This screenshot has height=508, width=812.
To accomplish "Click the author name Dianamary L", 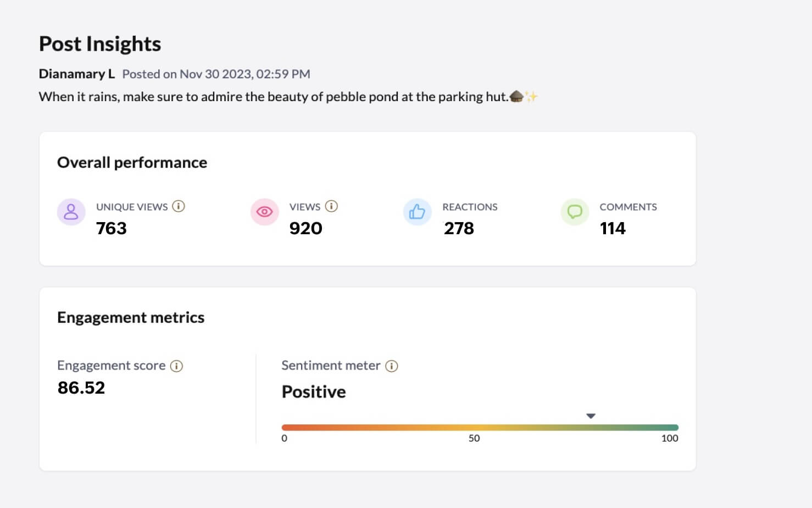I will click(x=76, y=73).
